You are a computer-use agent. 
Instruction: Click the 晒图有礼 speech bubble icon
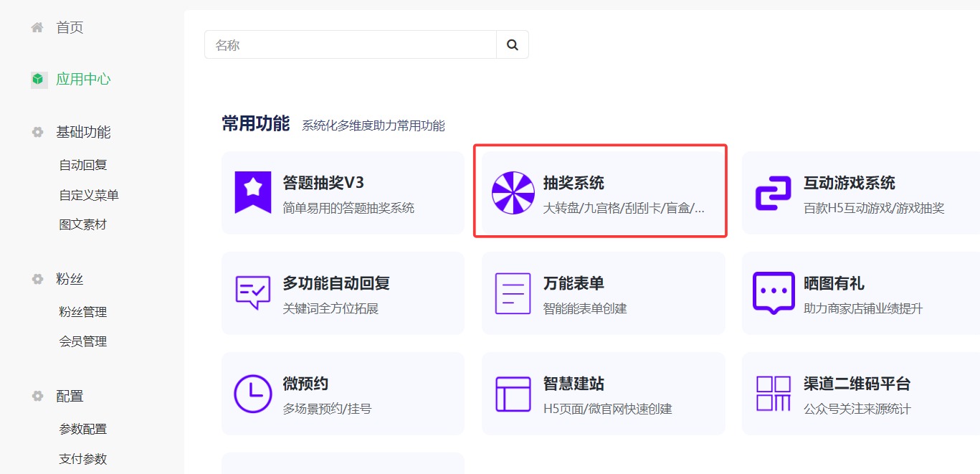(x=773, y=293)
